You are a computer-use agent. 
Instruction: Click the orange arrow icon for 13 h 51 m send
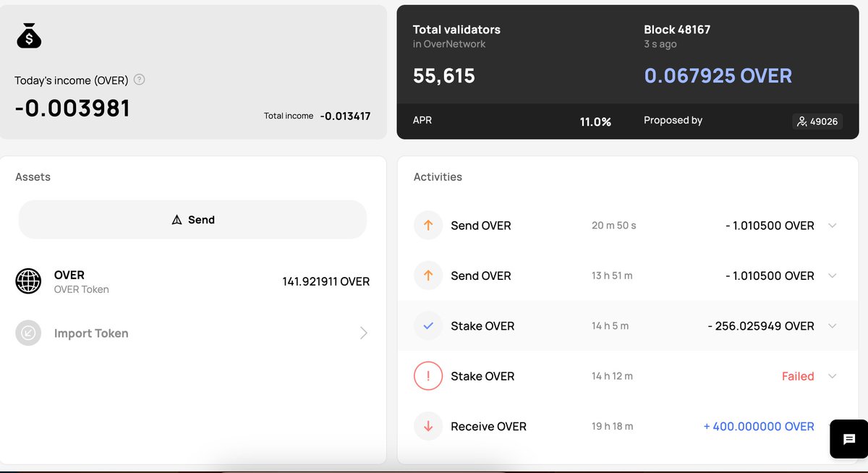tap(428, 276)
